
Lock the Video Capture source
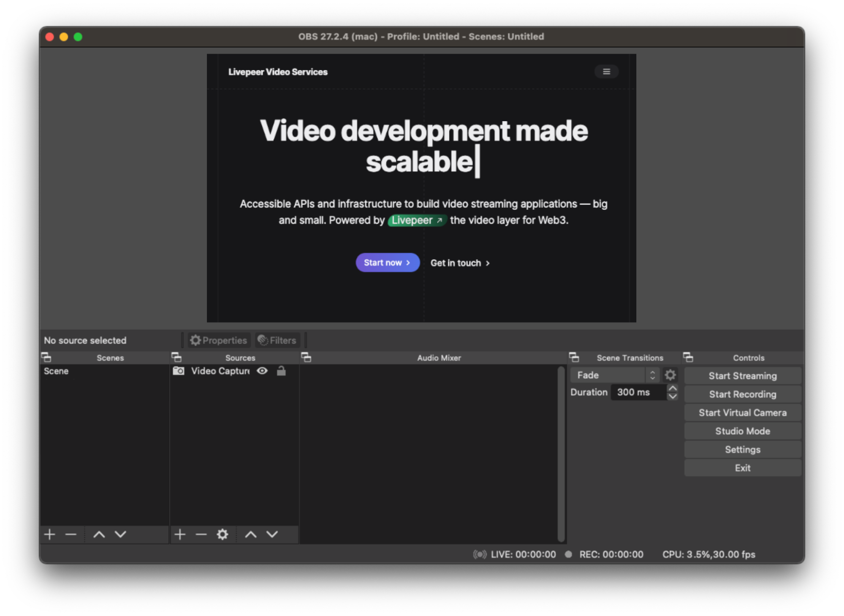coord(281,371)
